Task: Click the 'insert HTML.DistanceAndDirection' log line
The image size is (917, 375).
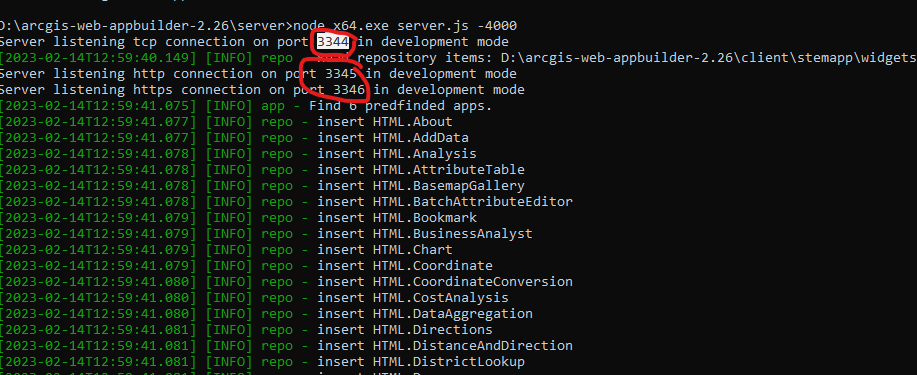Action: point(444,346)
